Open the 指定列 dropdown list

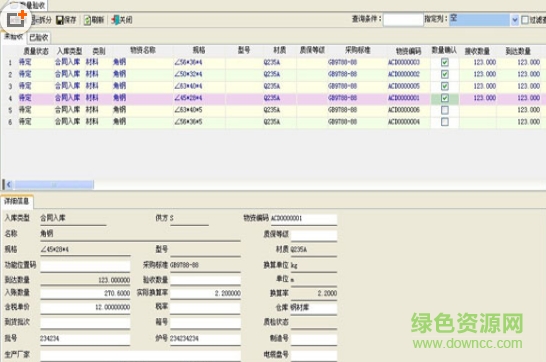click(x=515, y=20)
